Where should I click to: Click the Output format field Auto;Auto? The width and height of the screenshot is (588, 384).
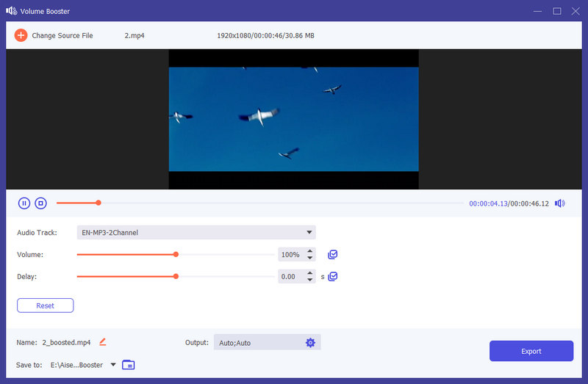pos(257,343)
